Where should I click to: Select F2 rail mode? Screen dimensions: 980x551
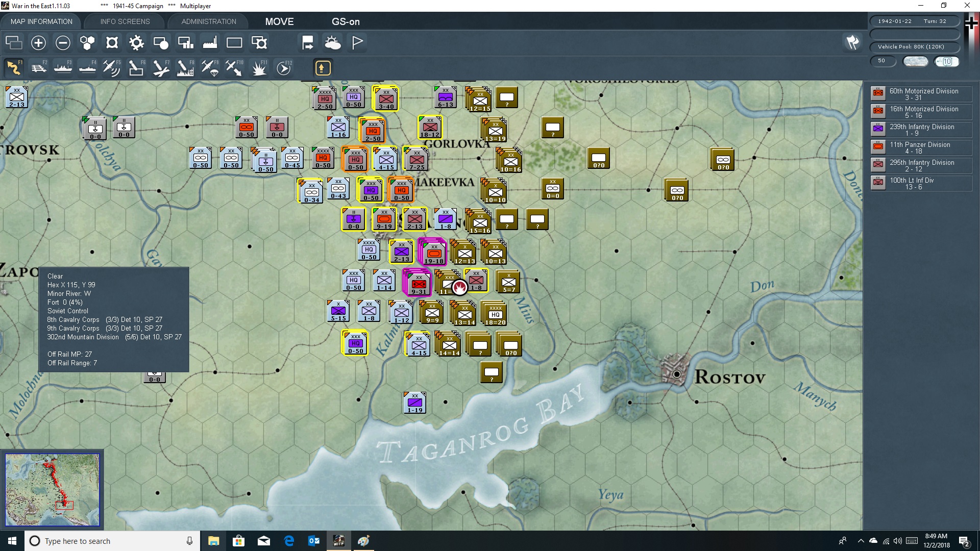(x=38, y=68)
